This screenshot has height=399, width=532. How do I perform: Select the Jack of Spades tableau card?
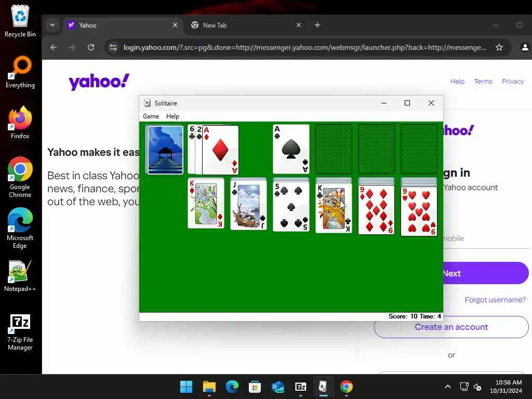[x=248, y=205]
